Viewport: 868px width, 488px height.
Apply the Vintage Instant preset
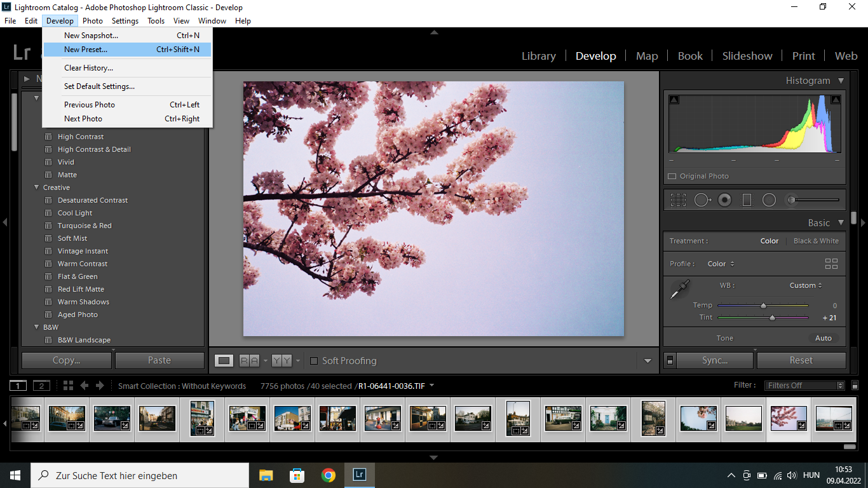[x=83, y=251]
